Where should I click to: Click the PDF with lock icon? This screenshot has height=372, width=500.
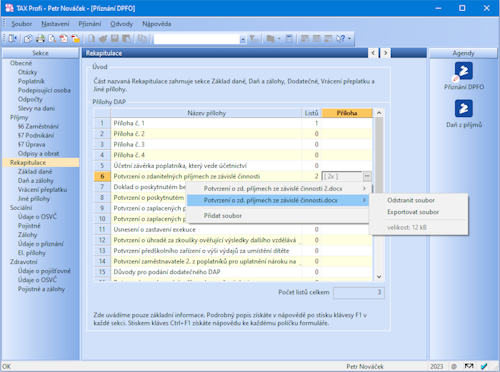(76, 39)
